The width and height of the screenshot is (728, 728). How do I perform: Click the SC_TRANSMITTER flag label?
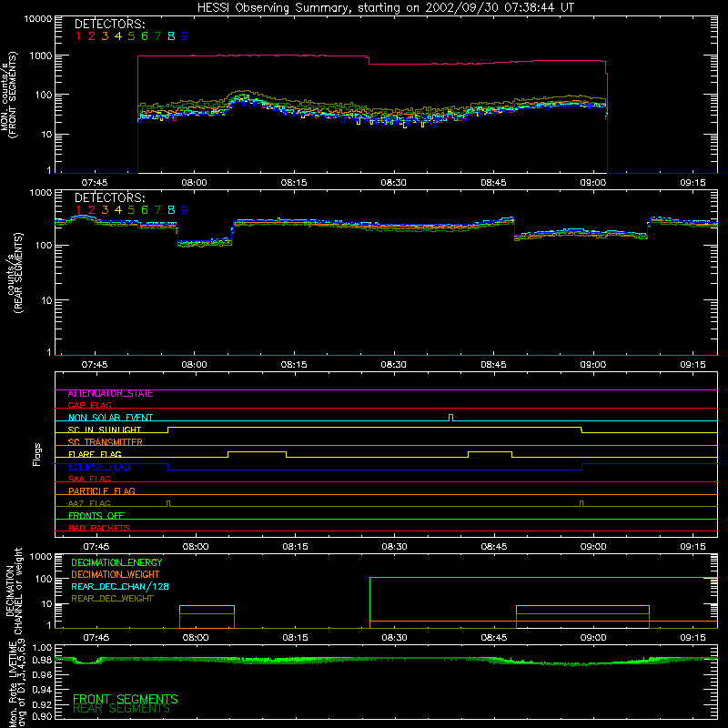point(105,441)
